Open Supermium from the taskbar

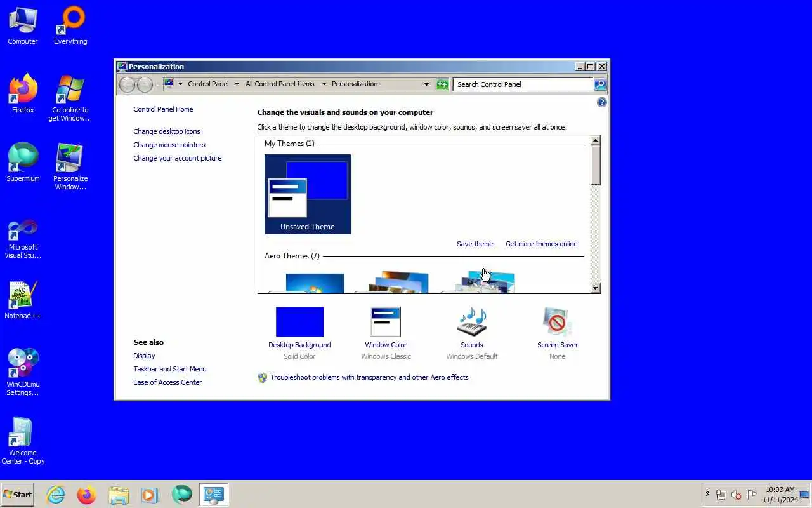coord(181,495)
